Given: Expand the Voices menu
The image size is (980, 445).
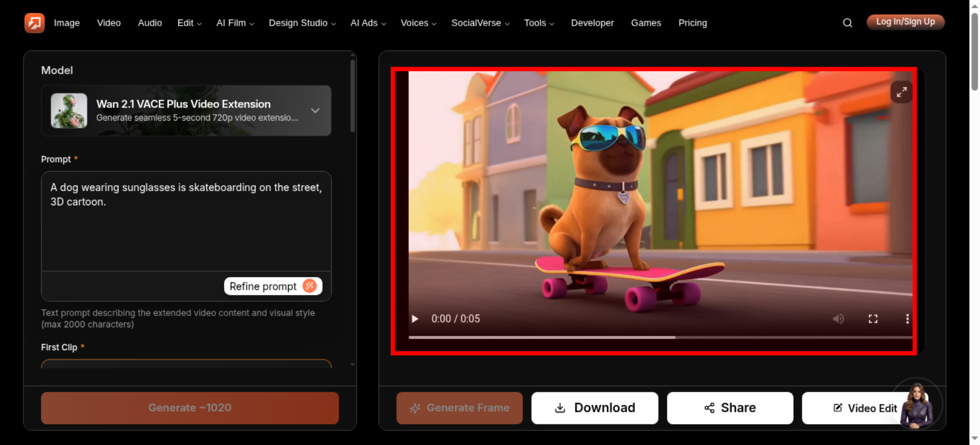Looking at the screenshot, I should (418, 23).
